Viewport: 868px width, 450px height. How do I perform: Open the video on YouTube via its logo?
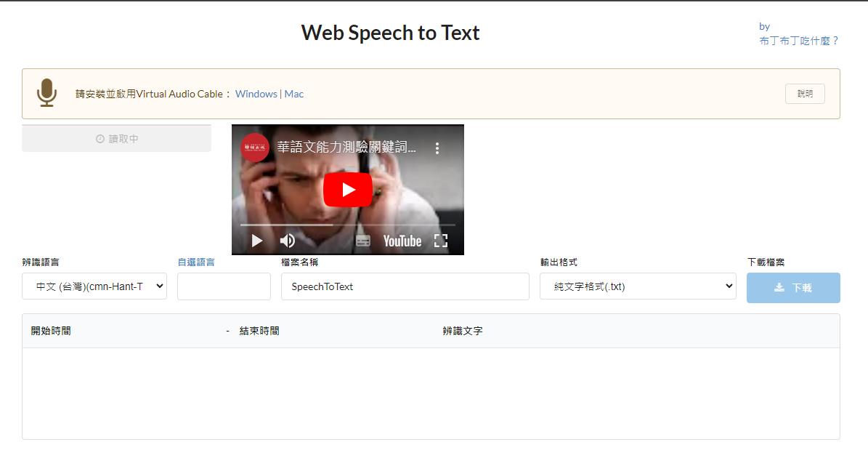(x=405, y=240)
